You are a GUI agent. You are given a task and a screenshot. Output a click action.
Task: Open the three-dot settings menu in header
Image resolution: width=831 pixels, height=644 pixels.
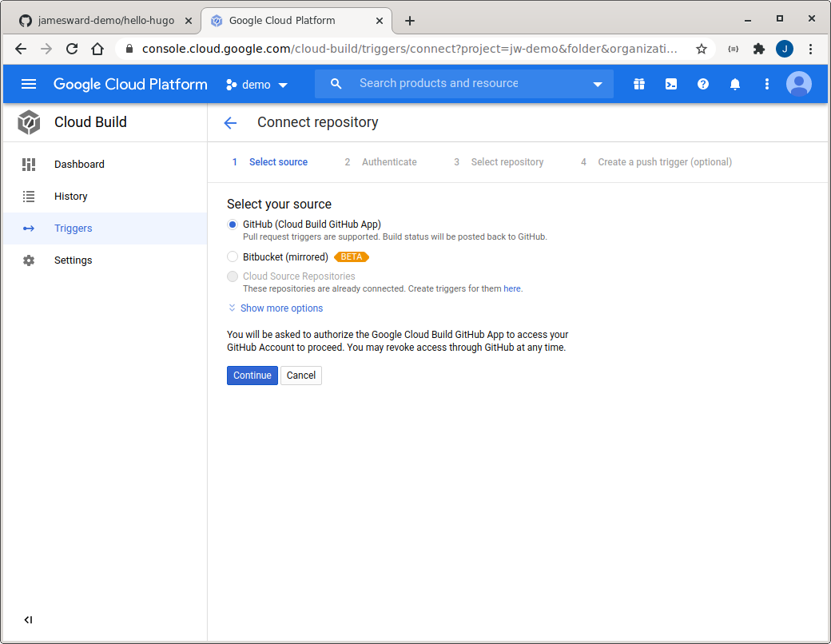click(767, 84)
